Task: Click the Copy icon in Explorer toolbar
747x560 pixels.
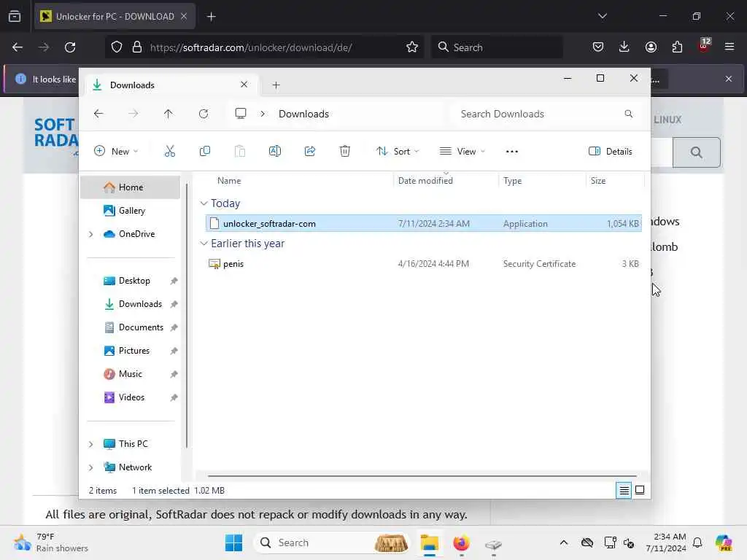Action: tap(205, 152)
